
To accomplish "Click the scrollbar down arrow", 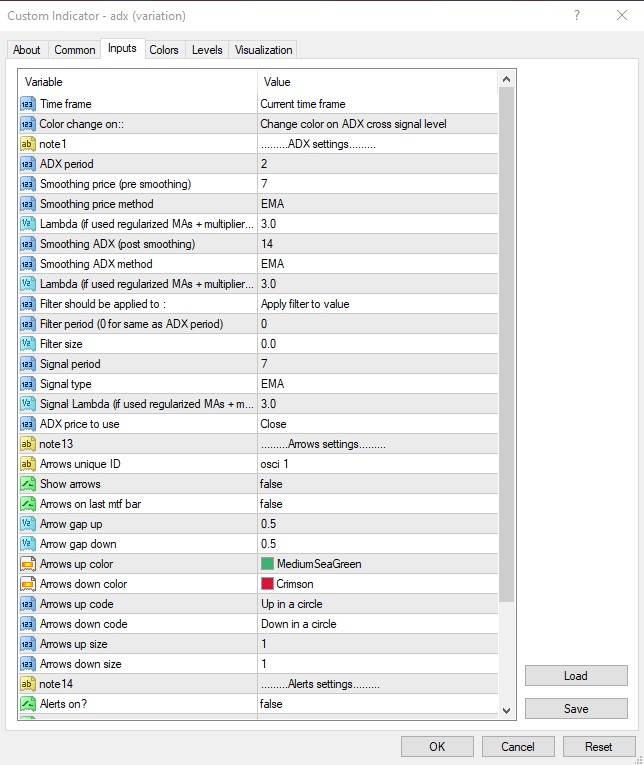I will (x=507, y=710).
